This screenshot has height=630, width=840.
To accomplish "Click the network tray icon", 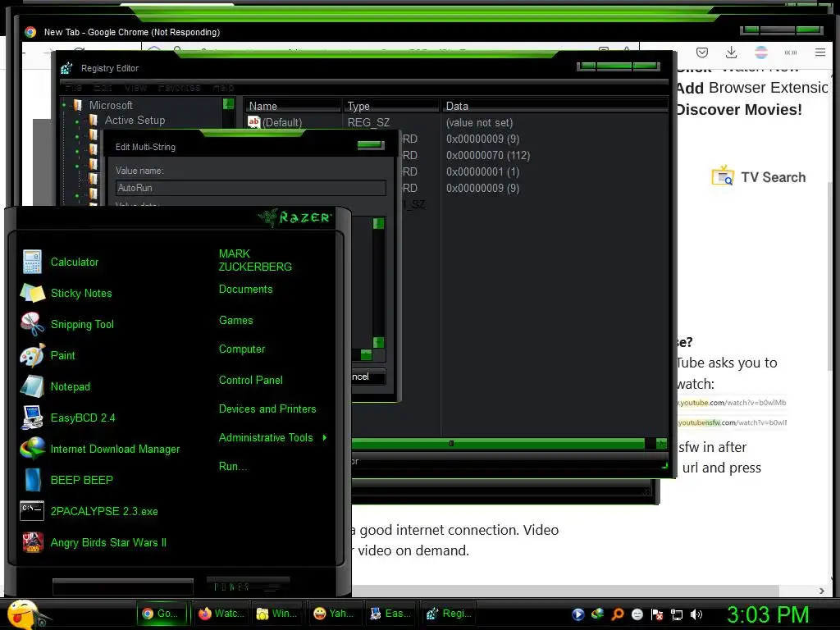I will (677, 614).
